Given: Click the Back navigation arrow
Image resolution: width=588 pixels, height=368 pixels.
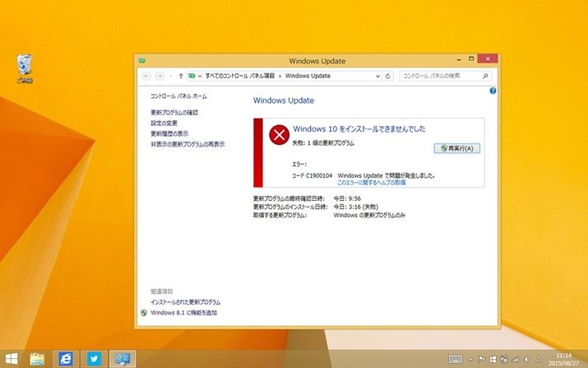Looking at the screenshot, I should 146,76.
